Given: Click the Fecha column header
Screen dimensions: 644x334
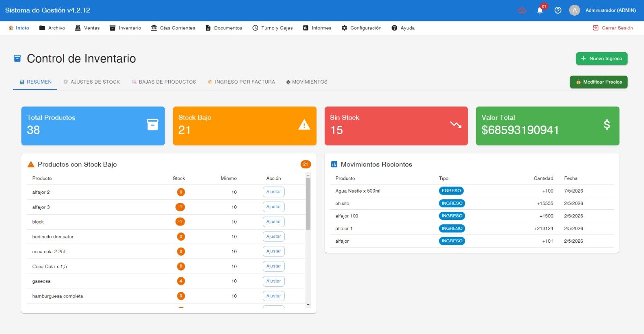Looking at the screenshot, I should 571,178.
